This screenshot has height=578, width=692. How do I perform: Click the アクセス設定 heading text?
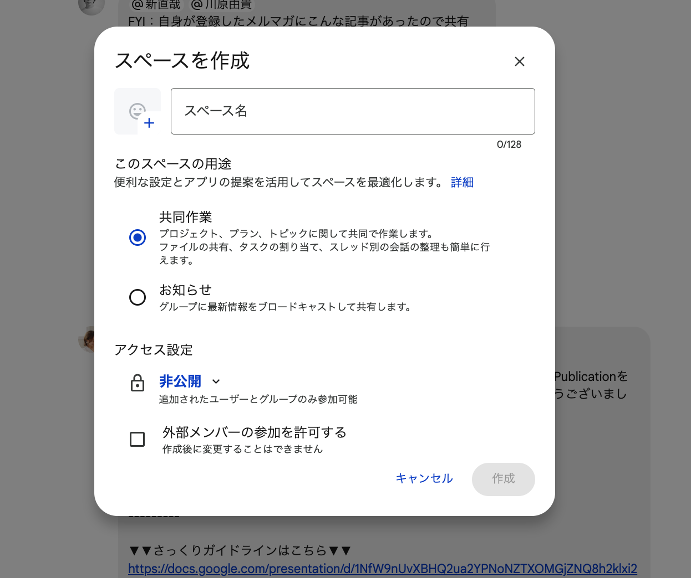click(x=154, y=350)
